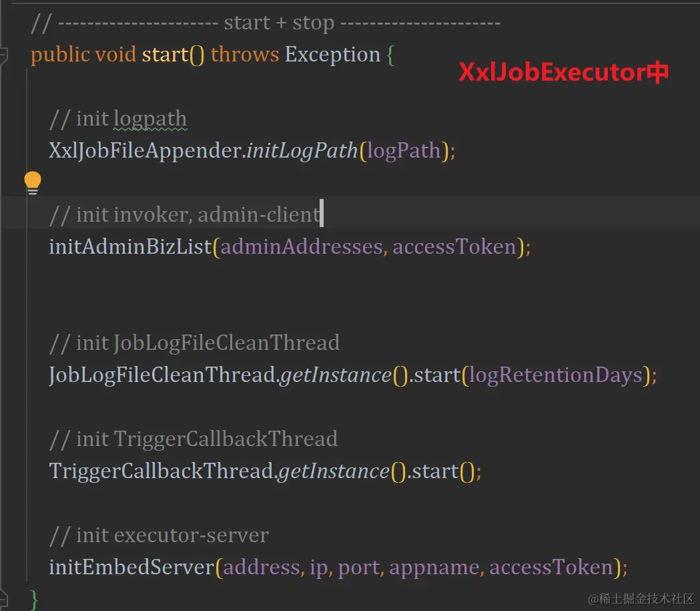Collapse the start() method fold marker

pyautogui.click(x=3, y=55)
